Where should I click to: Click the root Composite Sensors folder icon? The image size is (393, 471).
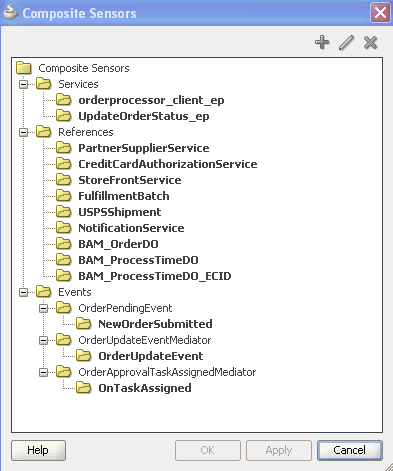(x=24, y=68)
